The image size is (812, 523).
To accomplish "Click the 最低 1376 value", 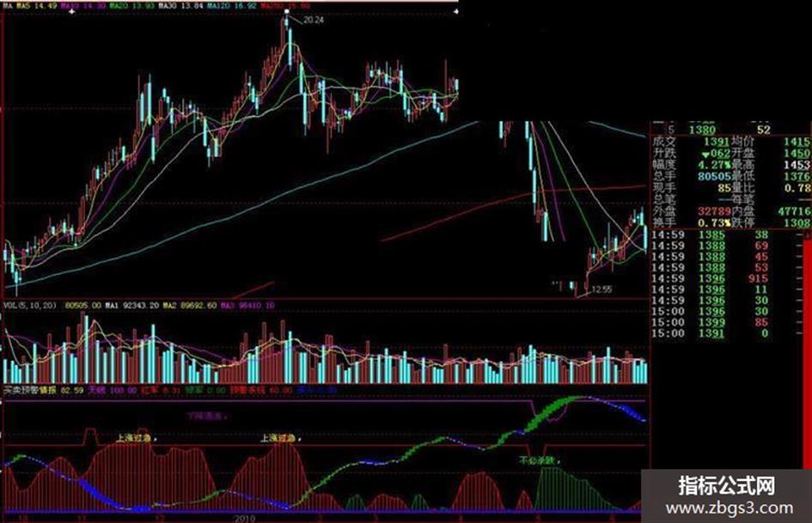I will click(x=797, y=177).
